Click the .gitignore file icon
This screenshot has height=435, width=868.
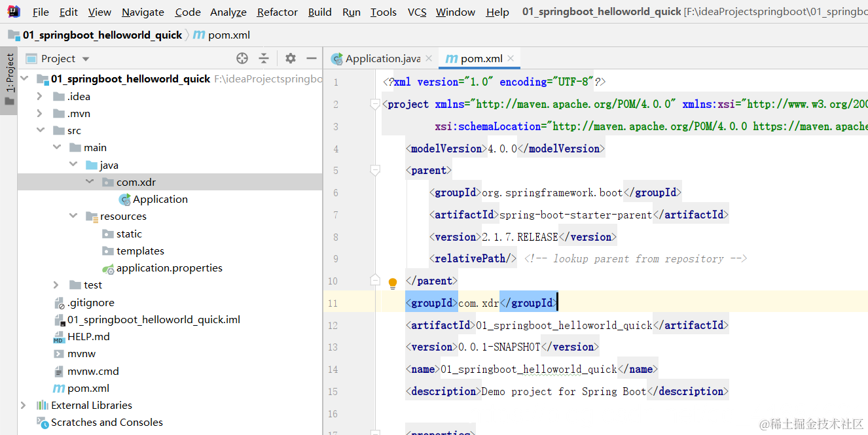[59, 303]
